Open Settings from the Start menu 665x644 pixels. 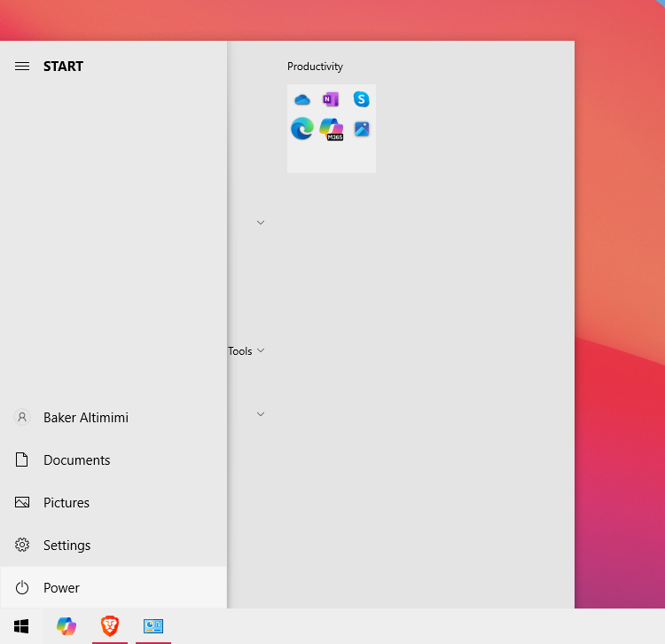point(66,546)
